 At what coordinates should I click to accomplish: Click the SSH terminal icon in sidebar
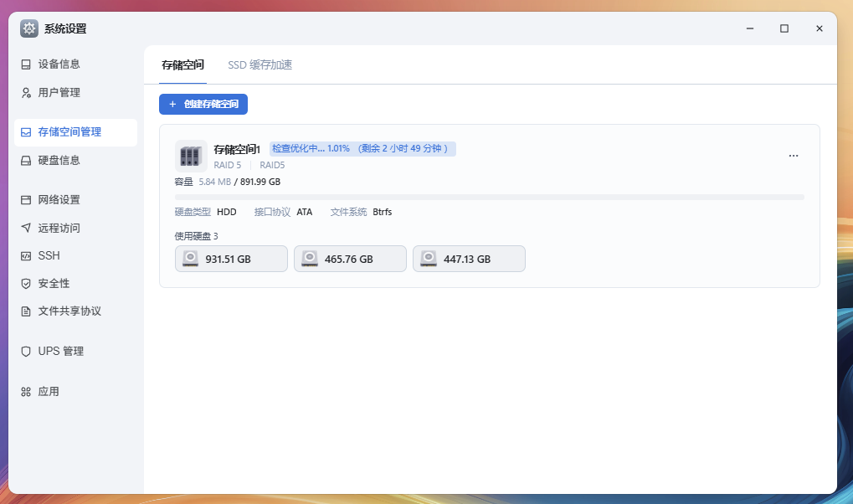click(x=26, y=256)
